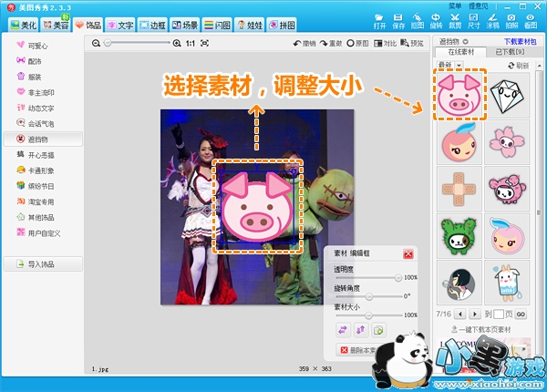This screenshot has height=392, width=547.
Task: Click the 涂鸦 doodle brush icon
Action: coord(492,21)
